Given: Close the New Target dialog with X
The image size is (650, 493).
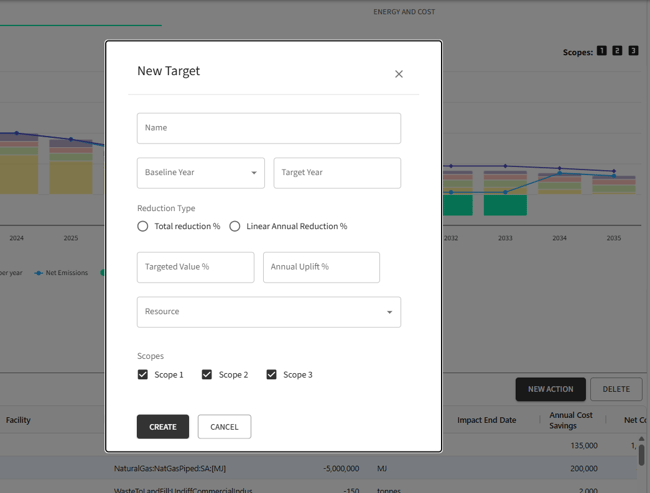Looking at the screenshot, I should point(399,74).
